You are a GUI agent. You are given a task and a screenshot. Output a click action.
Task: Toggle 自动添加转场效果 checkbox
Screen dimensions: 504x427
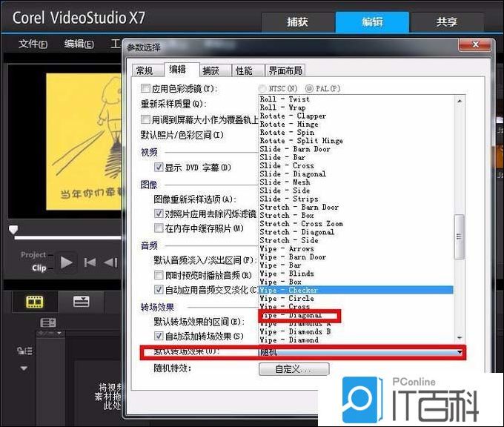(x=159, y=336)
